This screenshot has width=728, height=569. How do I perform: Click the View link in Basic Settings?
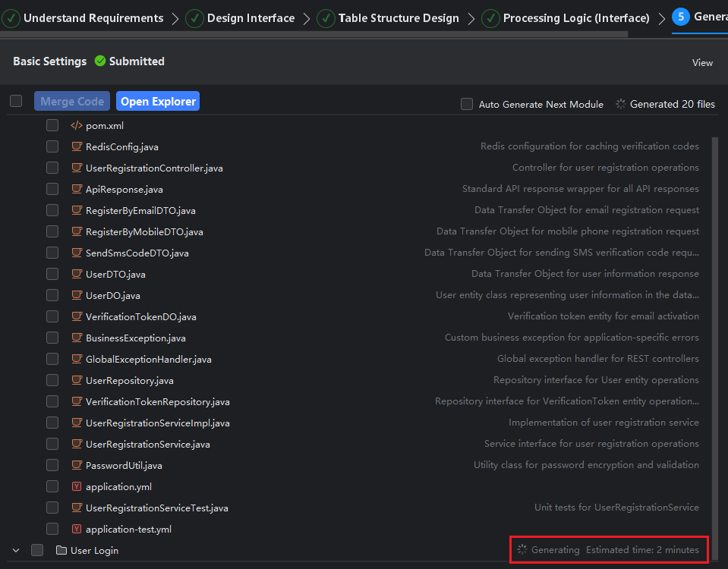702,63
